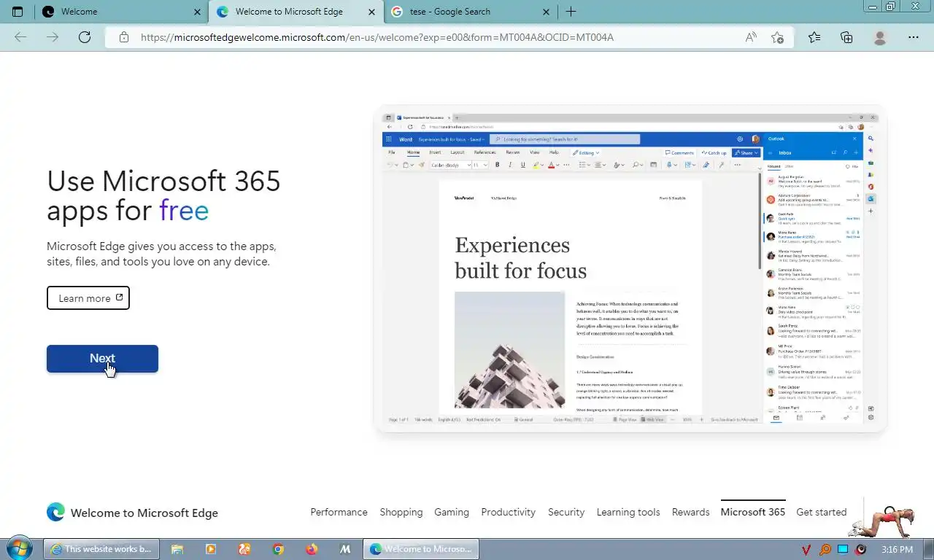This screenshot has height=560, width=934.
Task: Open the Favorites list
Action: [814, 37]
